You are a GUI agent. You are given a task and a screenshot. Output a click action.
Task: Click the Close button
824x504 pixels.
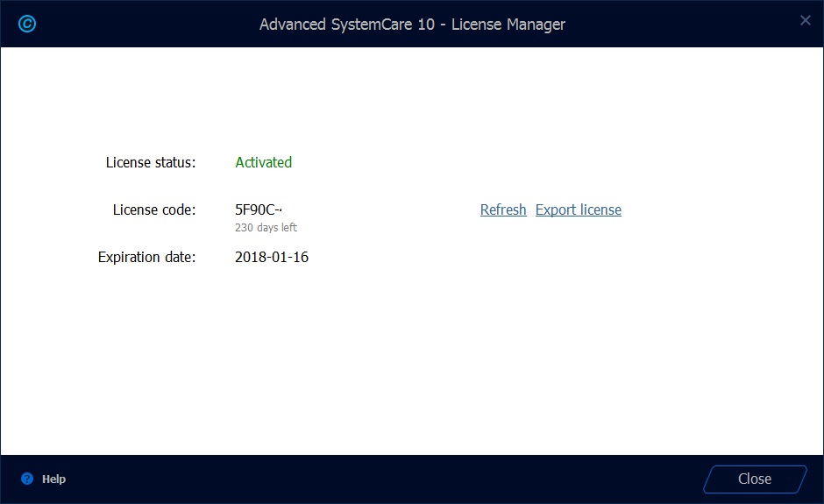coord(755,479)
